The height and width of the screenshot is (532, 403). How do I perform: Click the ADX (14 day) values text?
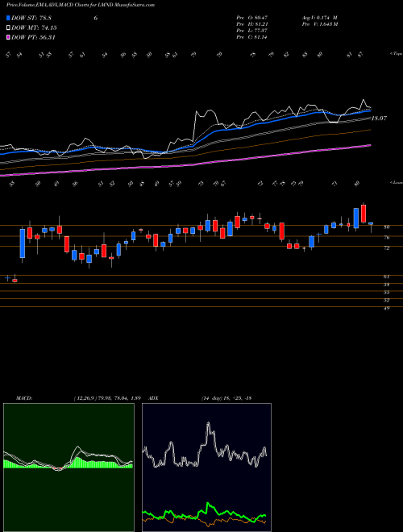pyautogui.click(x=226, y=398)
